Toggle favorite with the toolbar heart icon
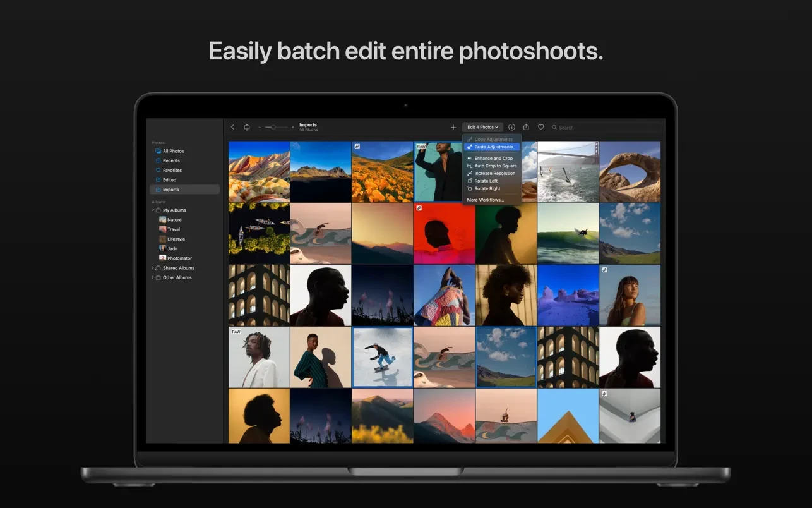This screenshot has width=812, height=508. point(540,127)
